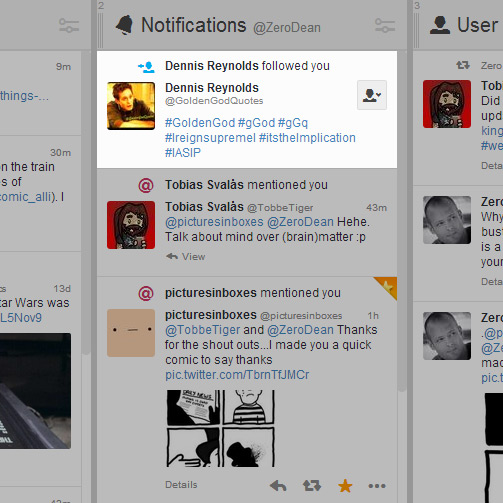Click retweet icon atop User column
Screen dimensions: 503x503
(x=463, y=65)
